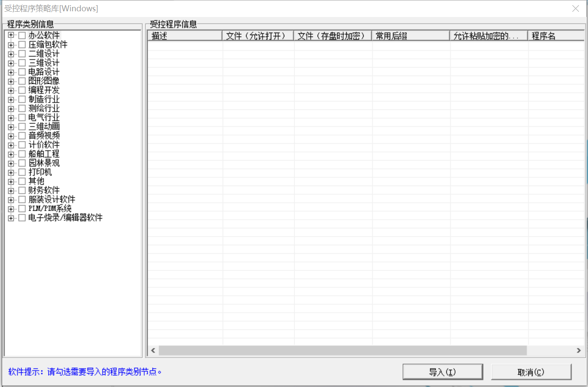Select the 制造行业 tree label
Screen dimensions: 588x387
click(x=44, y=99)
